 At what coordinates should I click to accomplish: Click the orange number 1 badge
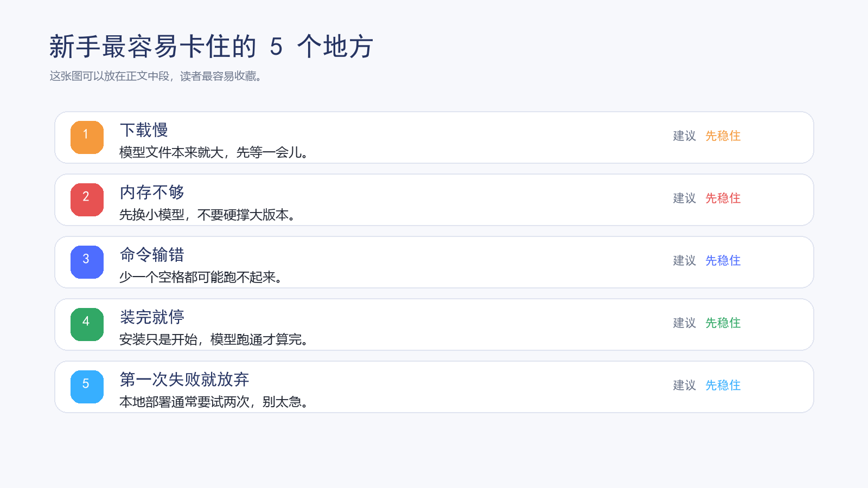point(87,137)
